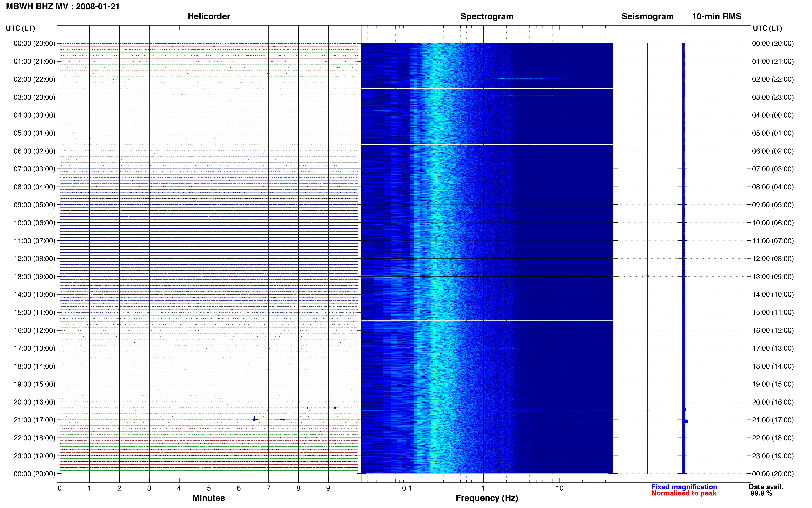
Task: Click the left 03:00 (23:00) time label
Action: [34, 97]
